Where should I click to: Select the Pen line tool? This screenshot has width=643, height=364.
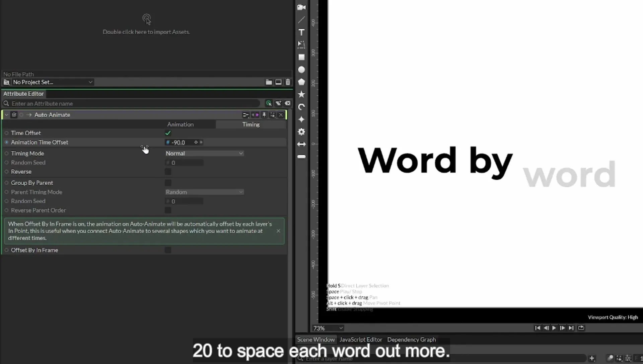[x=301, y=20]
